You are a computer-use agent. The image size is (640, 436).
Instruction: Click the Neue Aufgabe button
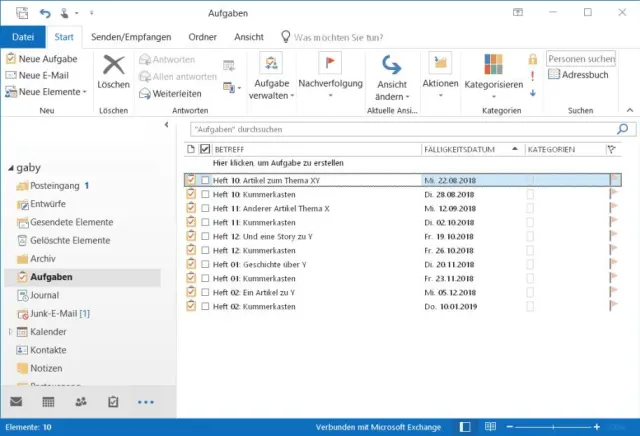tap(47, 59)
